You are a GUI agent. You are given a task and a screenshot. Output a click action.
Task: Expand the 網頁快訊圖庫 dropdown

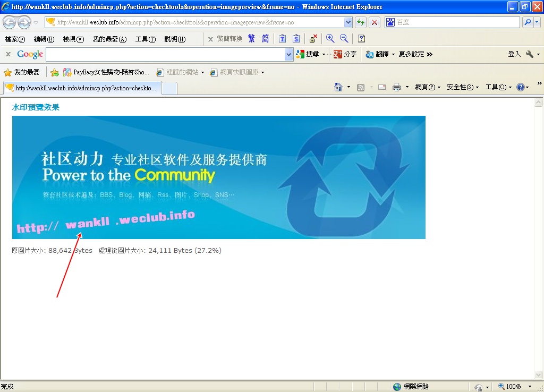click(262, 72)
